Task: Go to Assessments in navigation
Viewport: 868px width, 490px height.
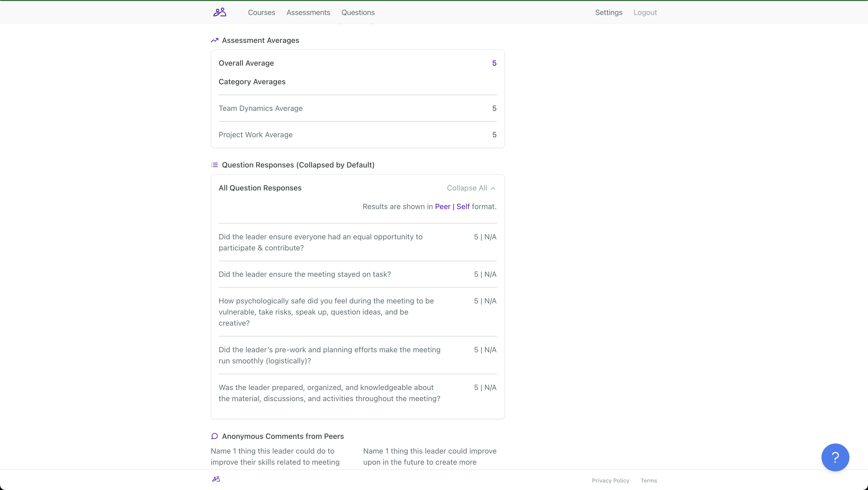Action: (x=308, y=12)
